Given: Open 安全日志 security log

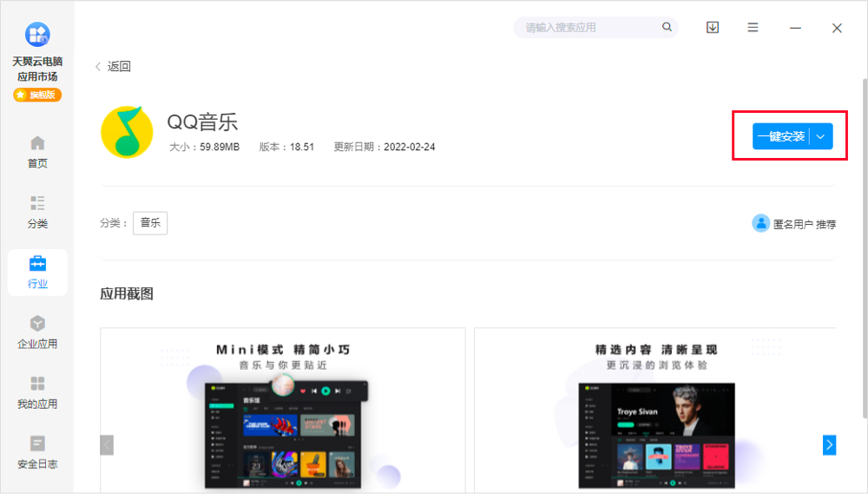Looking at the screenshot, I should click(x=37, y=452).
